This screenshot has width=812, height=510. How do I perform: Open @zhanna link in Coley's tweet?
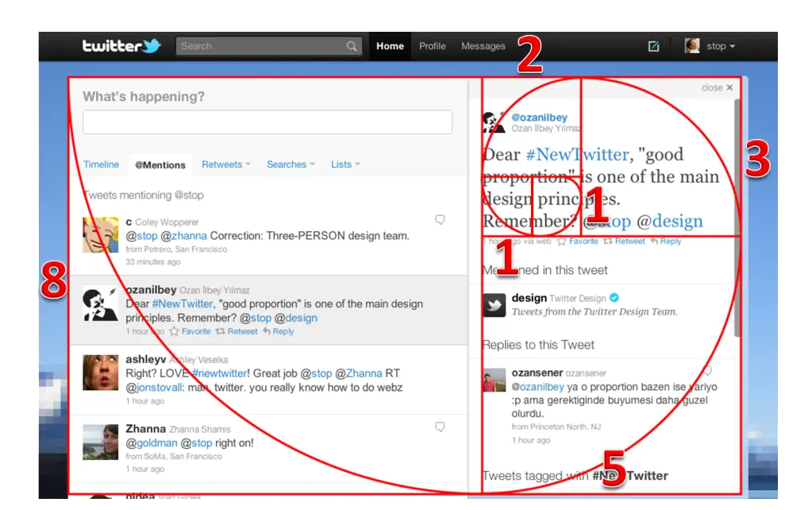tap(184, 236)
